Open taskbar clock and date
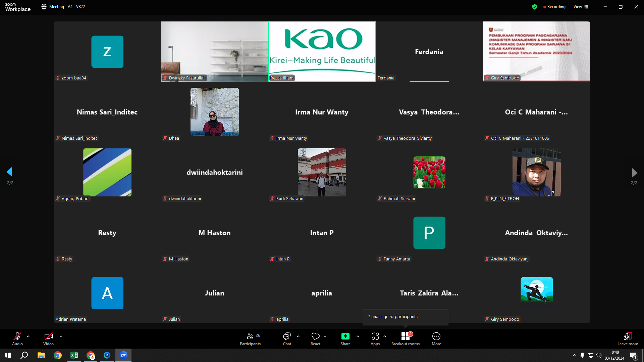 pyautogui.click(x=614, y=355)
